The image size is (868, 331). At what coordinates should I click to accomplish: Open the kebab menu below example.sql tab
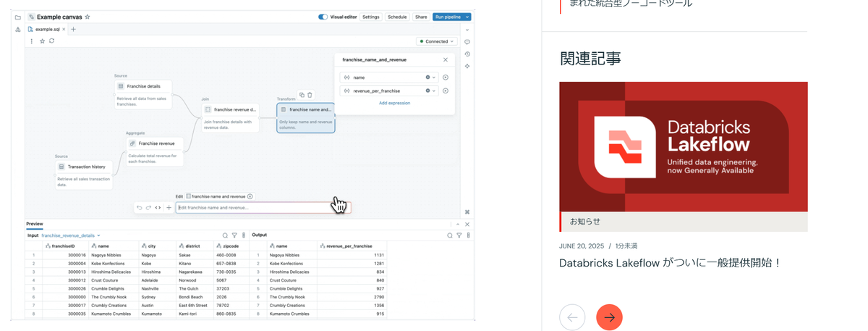(32, 41)
